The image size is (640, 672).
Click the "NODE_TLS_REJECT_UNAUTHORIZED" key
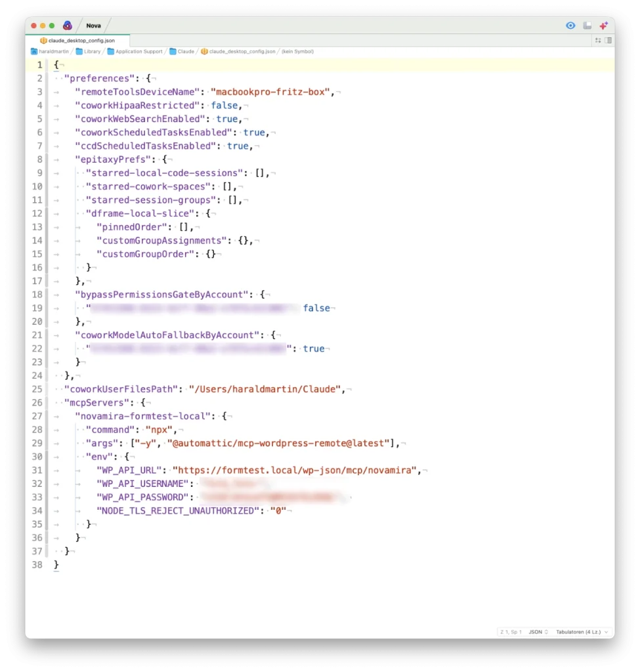[x=178, y=511]
